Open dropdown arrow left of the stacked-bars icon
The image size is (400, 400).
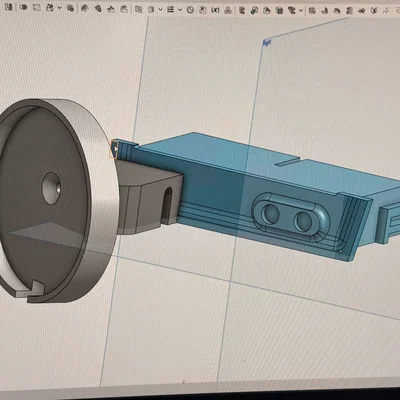point(160,9)
